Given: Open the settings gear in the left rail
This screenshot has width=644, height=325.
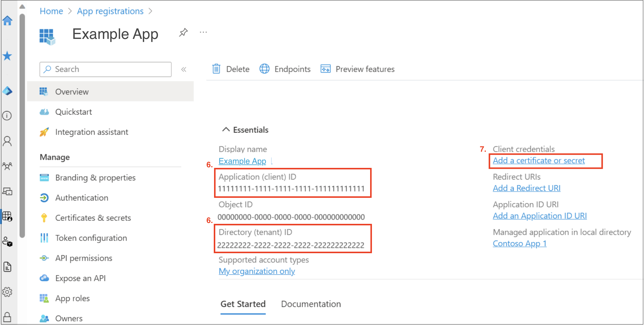Looking at the screenshot, I should [x=7, y=292].
